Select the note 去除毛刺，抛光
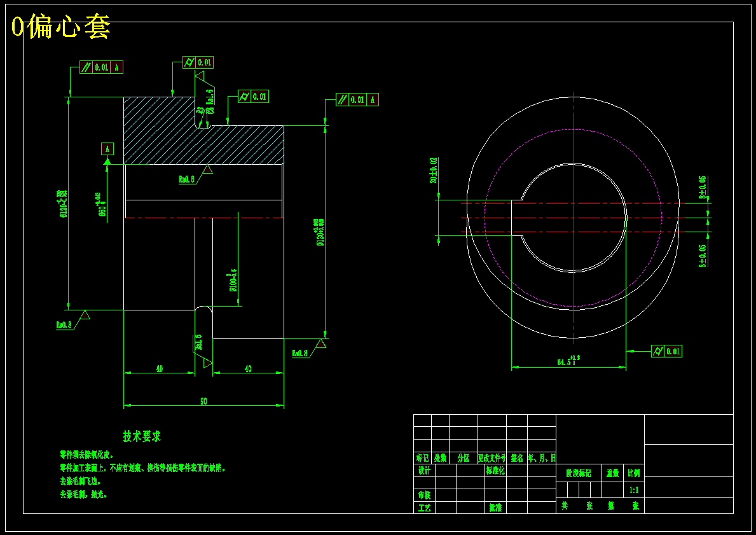 [83, 494]
